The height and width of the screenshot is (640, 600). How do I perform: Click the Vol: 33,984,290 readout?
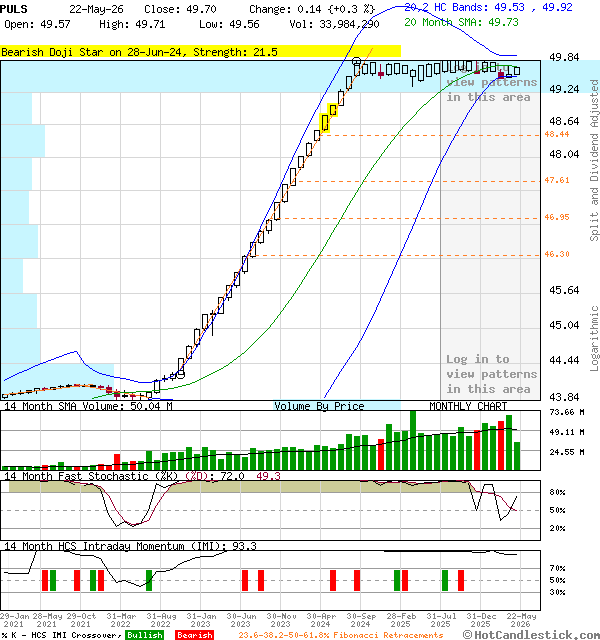coord(334,24)
